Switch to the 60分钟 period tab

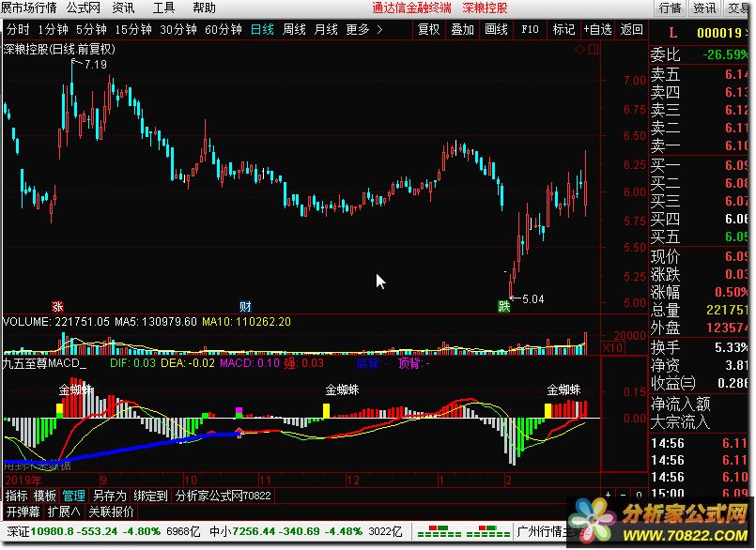tap(224, 29)
